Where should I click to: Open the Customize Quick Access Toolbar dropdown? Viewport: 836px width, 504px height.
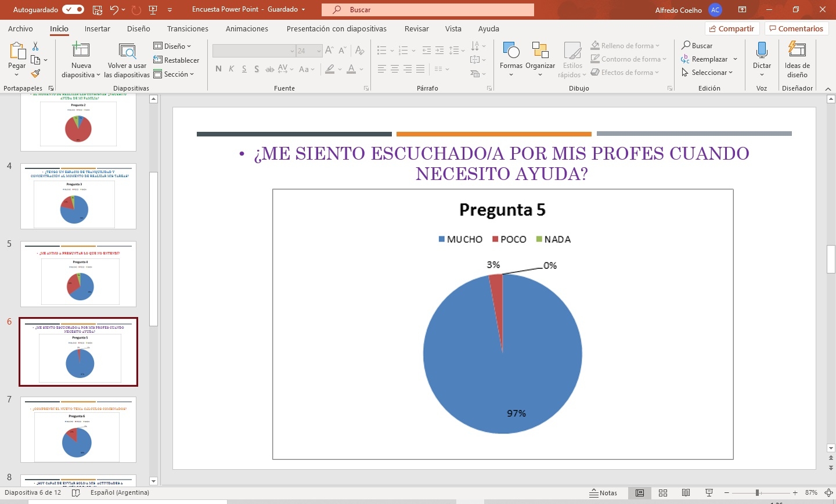(x=170, y=10)
